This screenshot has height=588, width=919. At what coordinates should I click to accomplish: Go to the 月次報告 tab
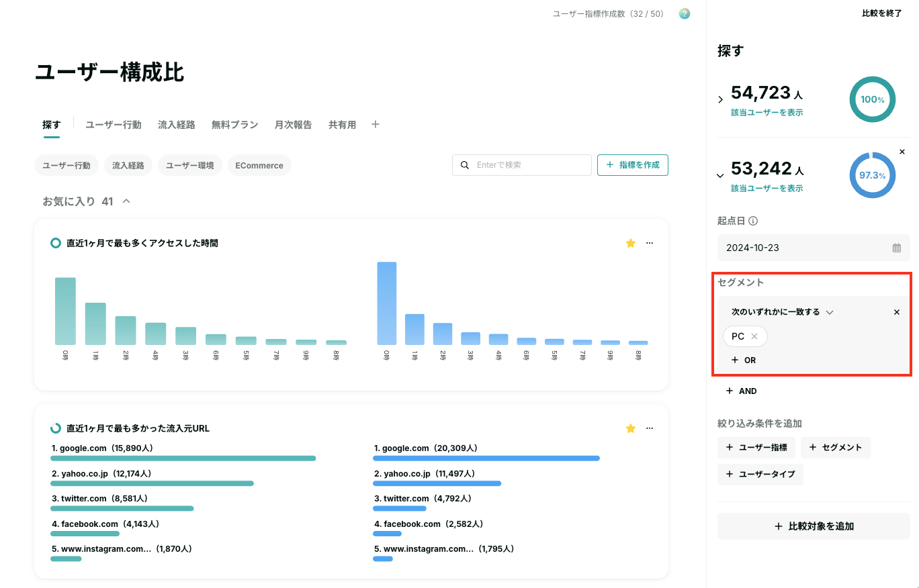[294, 125]
